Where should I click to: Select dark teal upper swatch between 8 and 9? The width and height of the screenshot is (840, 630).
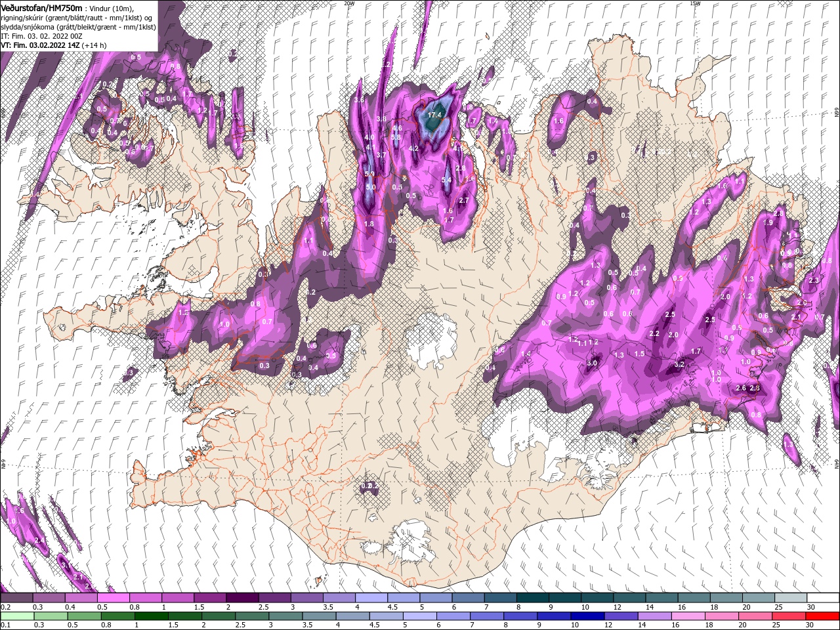coord(532,598)
